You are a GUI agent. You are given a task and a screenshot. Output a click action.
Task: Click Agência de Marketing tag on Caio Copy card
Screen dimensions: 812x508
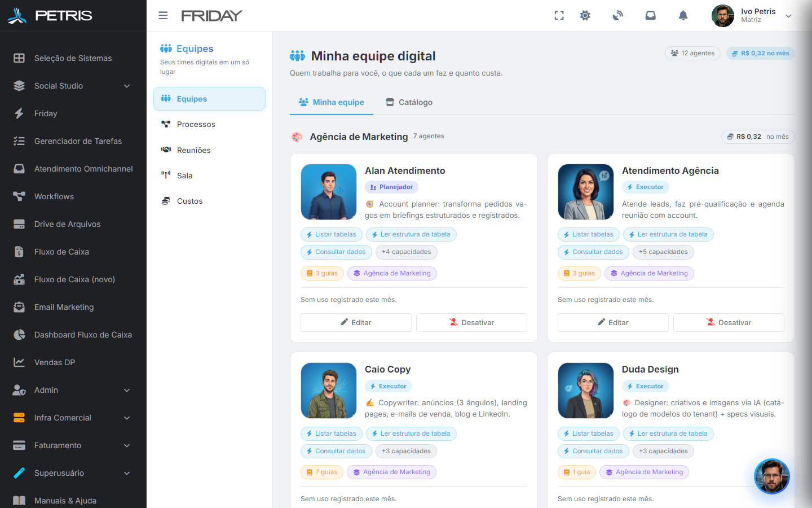[391, 472]
